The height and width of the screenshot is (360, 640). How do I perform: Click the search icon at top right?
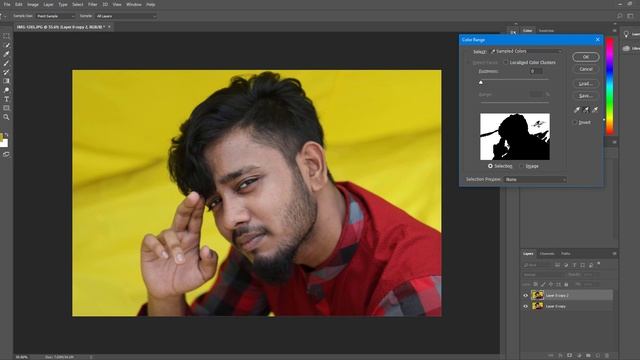pyautogui.click(x=620, y=16)
